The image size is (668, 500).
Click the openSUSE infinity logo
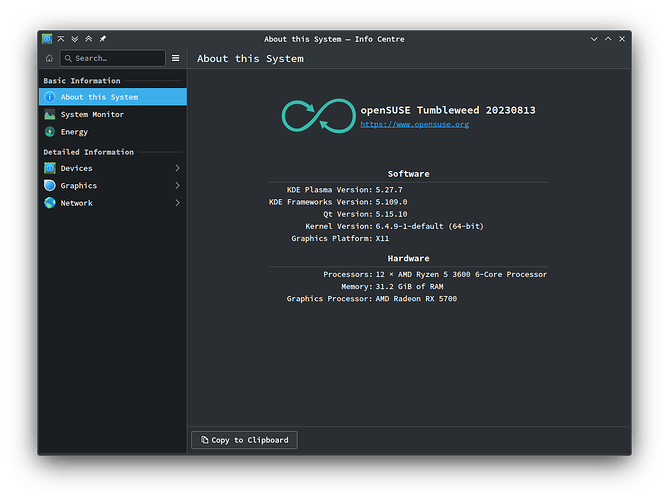(x=319, y=116)
